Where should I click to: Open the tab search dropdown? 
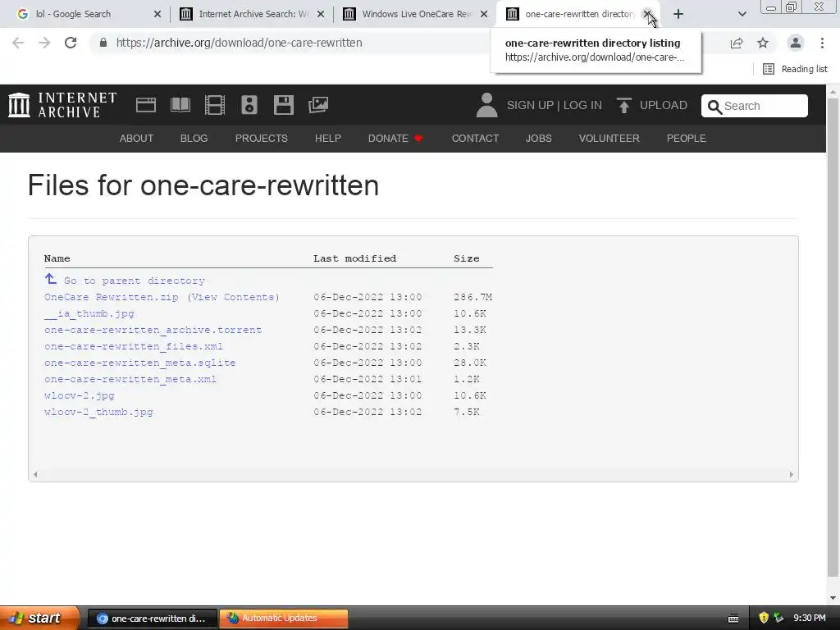point(742,14)
